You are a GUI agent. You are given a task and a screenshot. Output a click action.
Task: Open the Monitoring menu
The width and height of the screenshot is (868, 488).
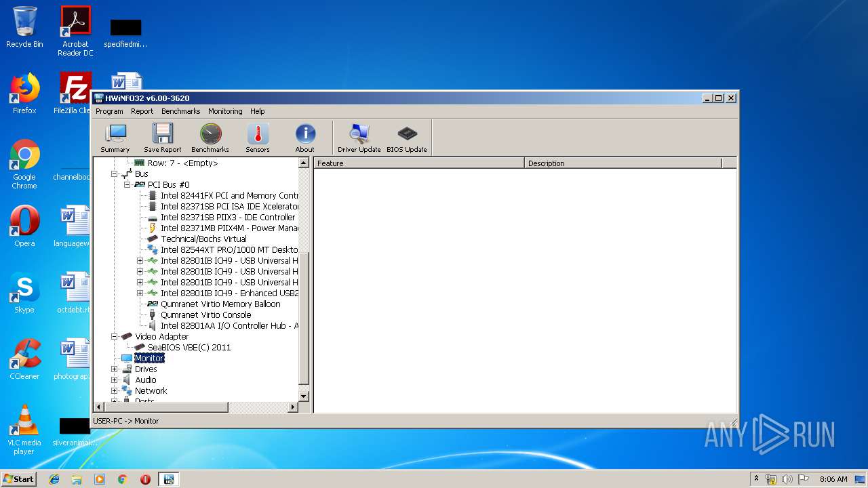[225, 111]
